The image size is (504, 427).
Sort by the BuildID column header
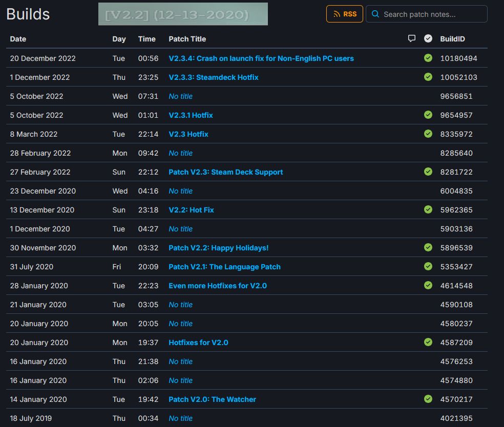click(x=452, y=39)
